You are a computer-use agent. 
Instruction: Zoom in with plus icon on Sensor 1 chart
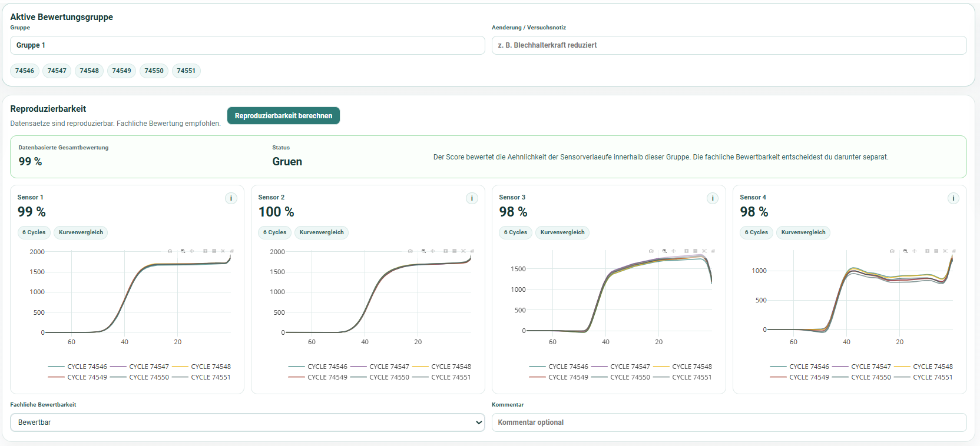pos(206,251)
